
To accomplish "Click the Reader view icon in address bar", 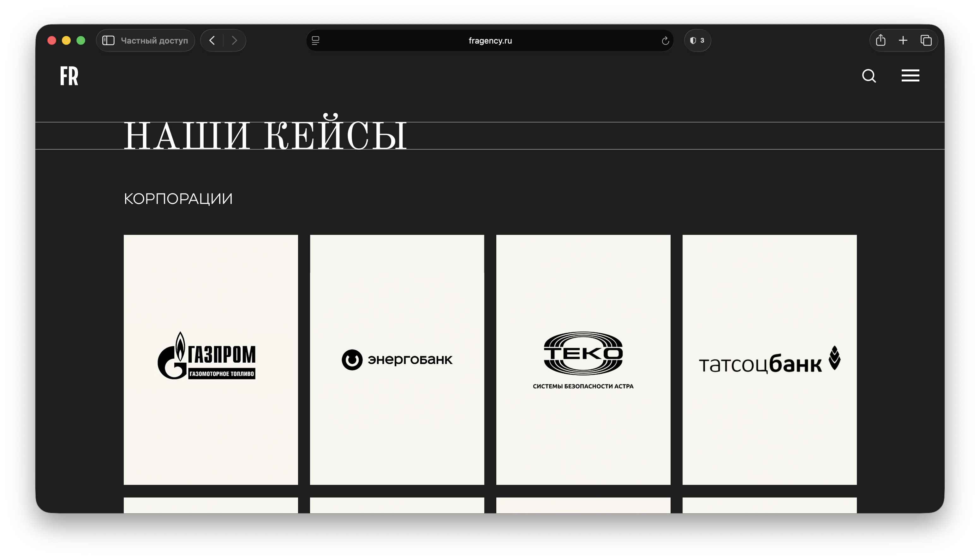I will coord(315,40).
